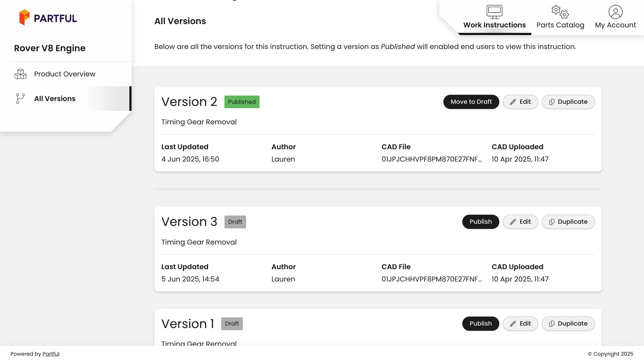Viewport: 644px width, 362px height.
Task: Click copy icon on Version 3 Duplicate
Action: click(x=552, y=222)
